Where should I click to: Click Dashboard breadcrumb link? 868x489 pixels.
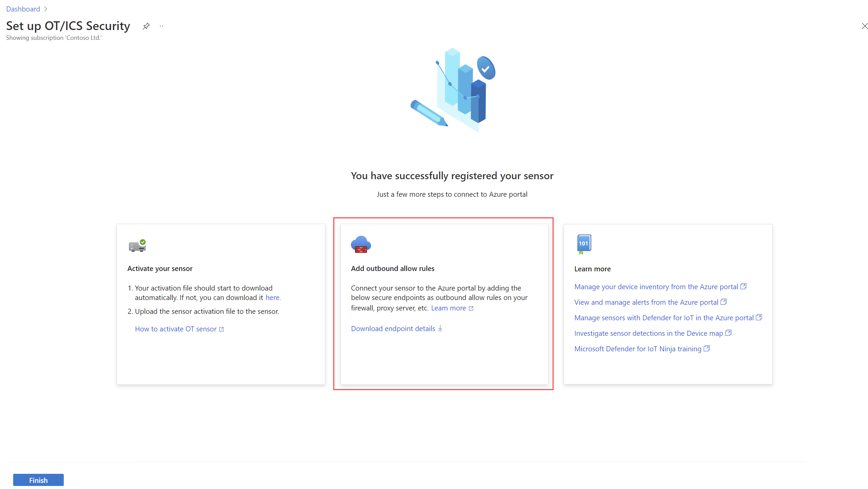22,8
